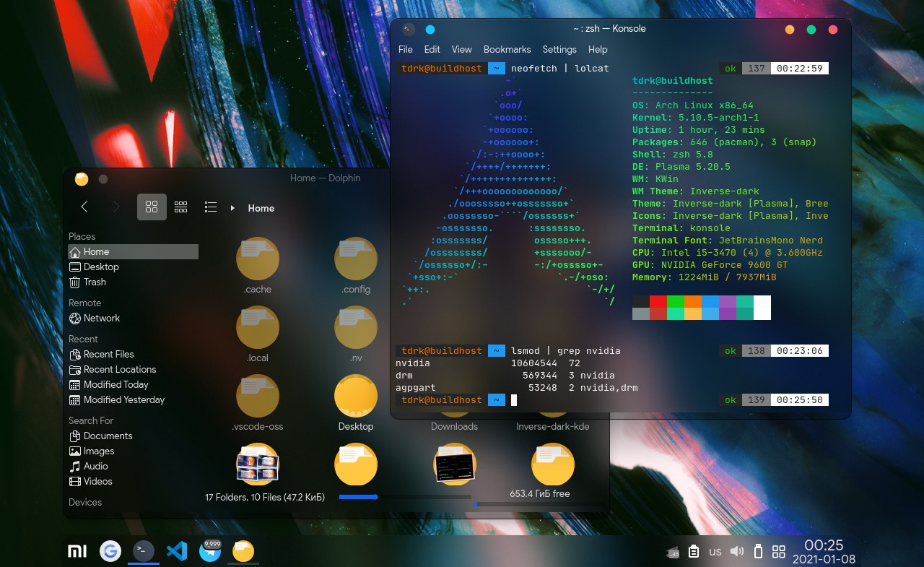Screen dimensions: 924x567
Task: Adjust the Dolphin zoom slider
Action: click(404, 497)
